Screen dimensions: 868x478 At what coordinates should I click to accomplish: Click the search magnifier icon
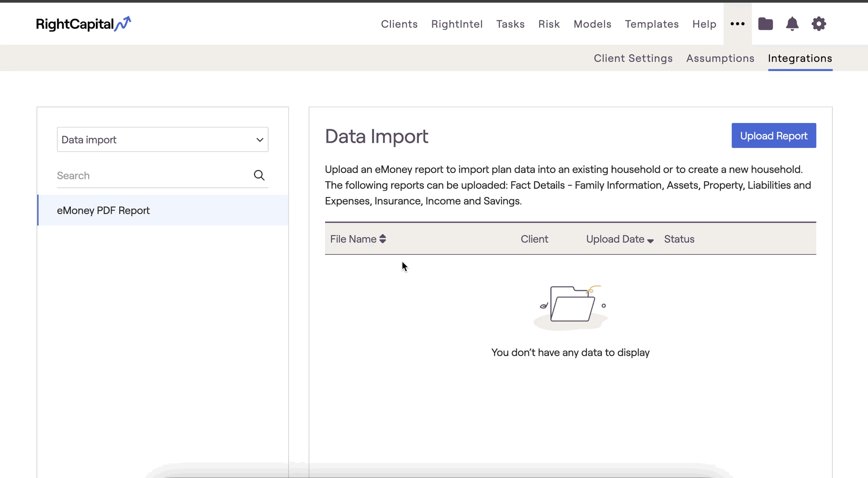259,175
